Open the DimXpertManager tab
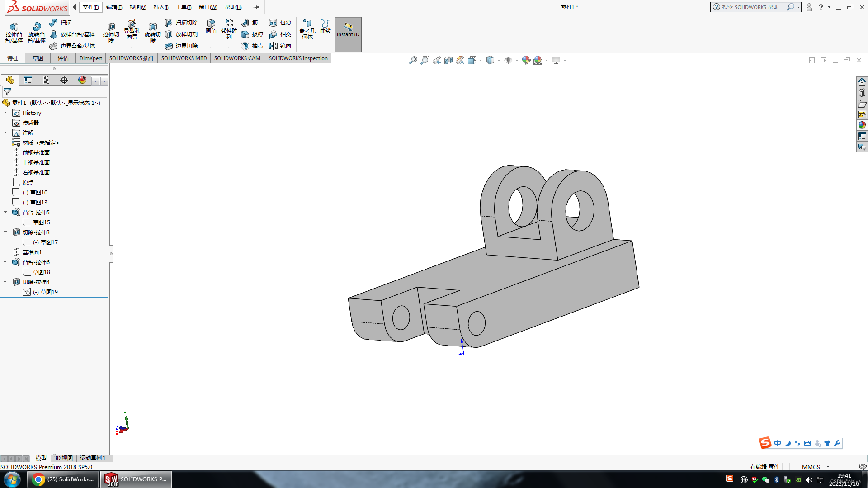The width and height of the screenshot is (868, 488). click(64, 80)
